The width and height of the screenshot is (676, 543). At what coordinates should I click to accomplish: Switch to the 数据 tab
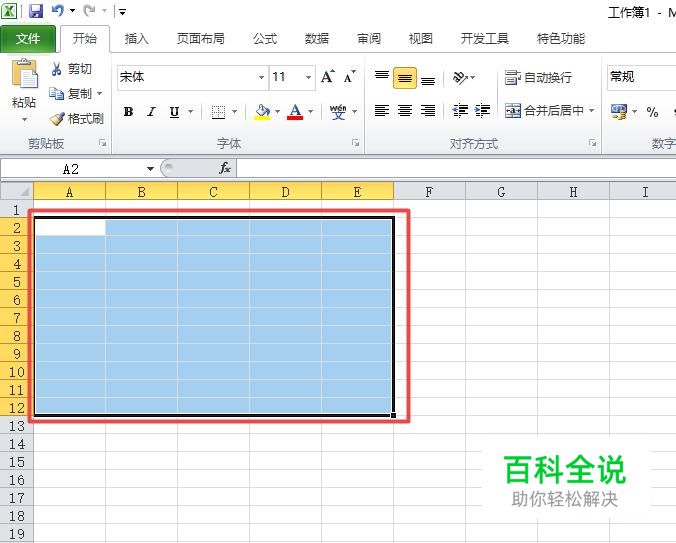point(316,39)
